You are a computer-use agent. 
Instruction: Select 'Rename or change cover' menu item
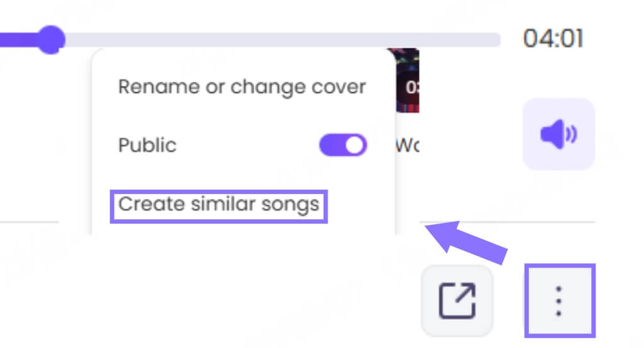(x=242, y=86)
